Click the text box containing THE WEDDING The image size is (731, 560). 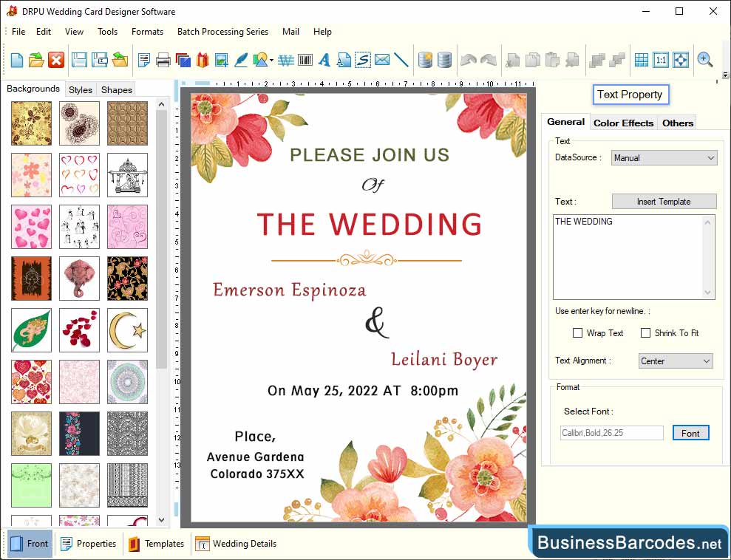coord(633,256)
